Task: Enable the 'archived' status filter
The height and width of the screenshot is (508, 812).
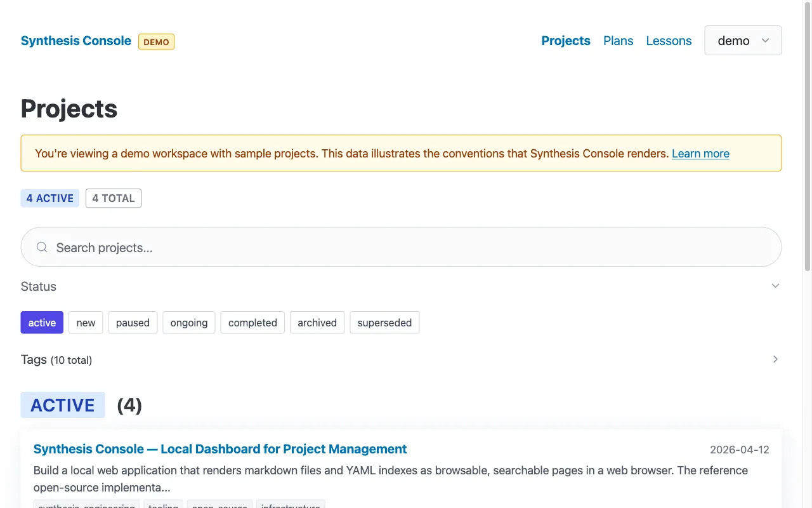Action: [x=317, y=323]
